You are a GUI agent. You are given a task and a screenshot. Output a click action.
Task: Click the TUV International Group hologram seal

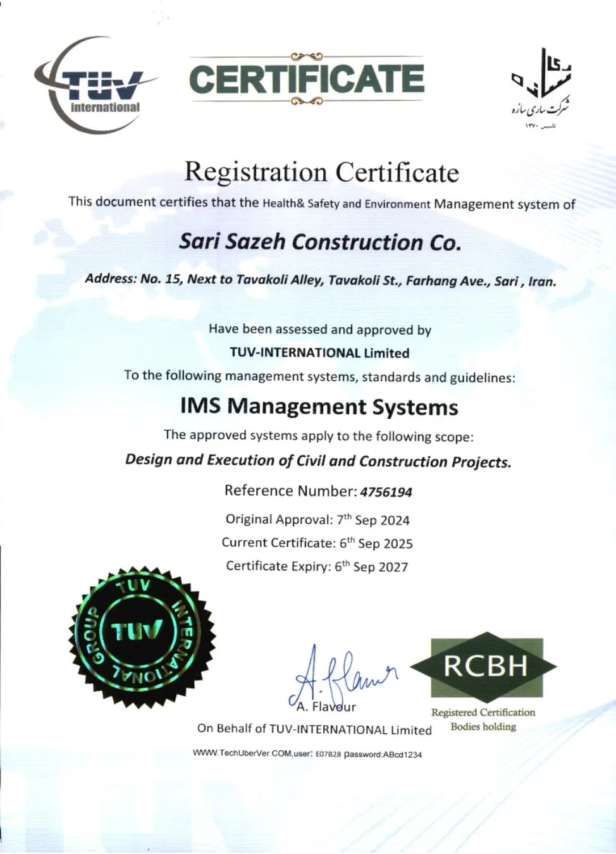[x=142, y=637]
